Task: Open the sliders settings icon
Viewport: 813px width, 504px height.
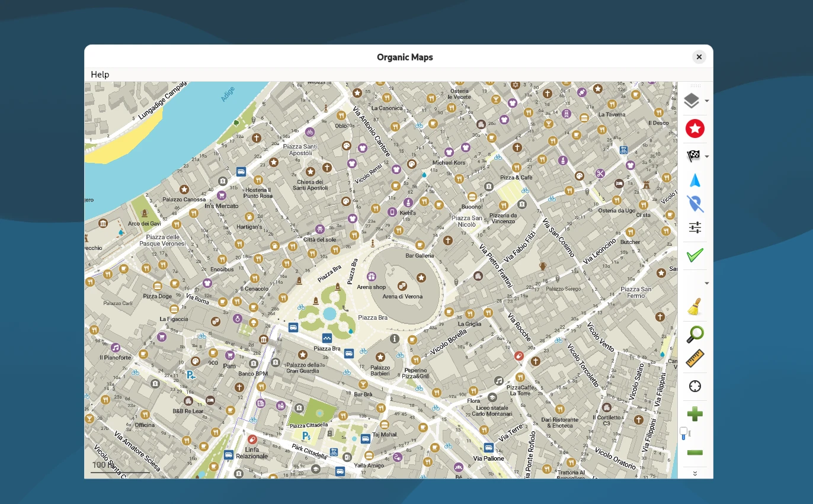Action: (x=695, y=227)
